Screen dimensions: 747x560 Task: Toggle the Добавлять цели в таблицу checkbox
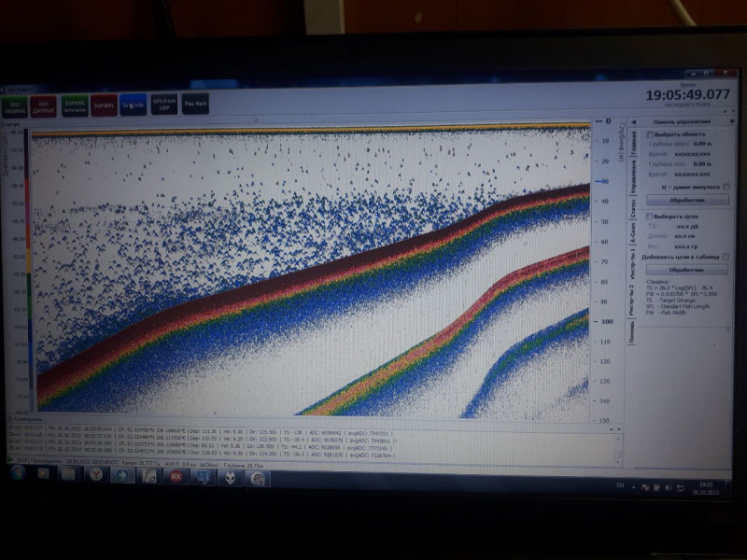tap(726, 256)
